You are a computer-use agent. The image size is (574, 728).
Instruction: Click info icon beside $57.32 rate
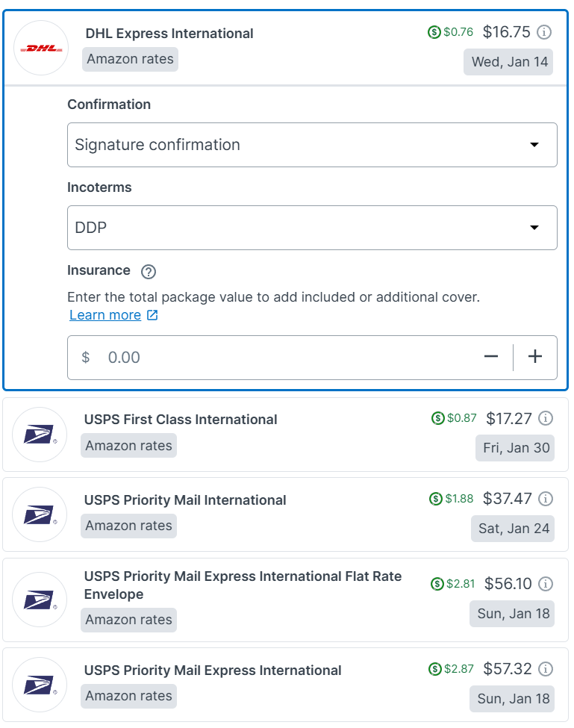coord(546,668)
